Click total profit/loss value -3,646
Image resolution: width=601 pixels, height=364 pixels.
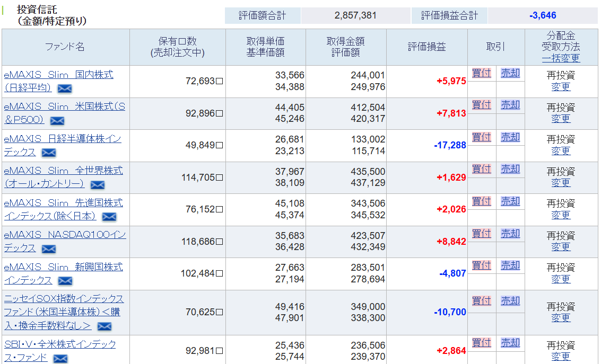pyautogui.click(x=543, y=15)
